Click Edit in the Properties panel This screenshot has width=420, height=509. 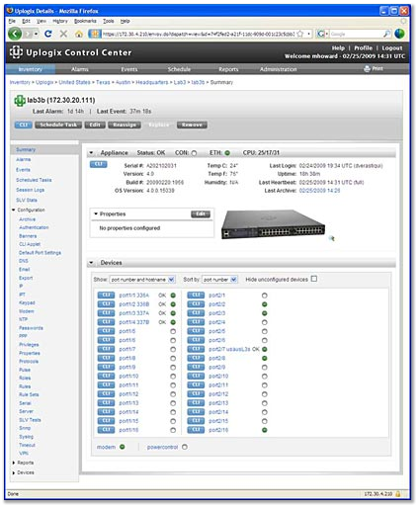[x=201, y=214]
